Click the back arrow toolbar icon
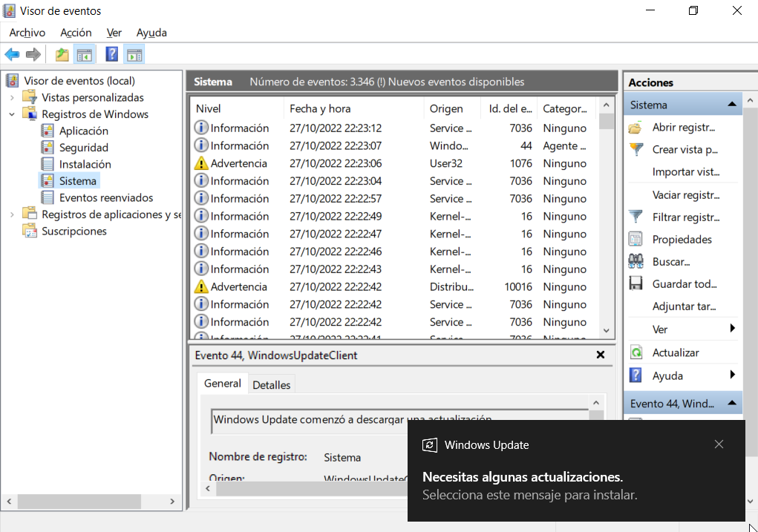The width and height of the screenshot is (758, 532). pos(12,54)
